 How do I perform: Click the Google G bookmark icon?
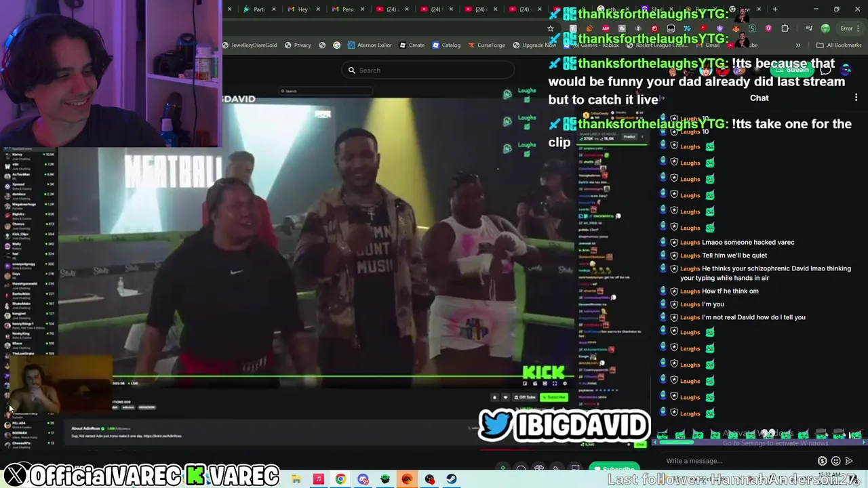tap(336, 45)
